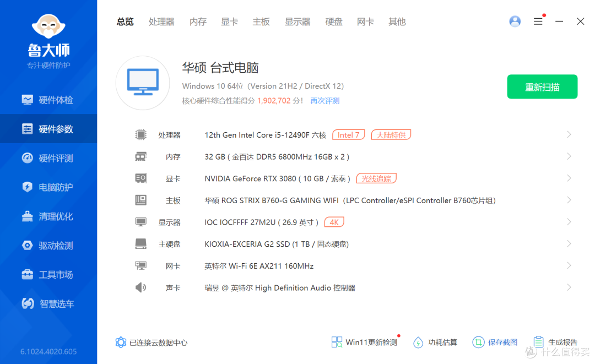Click the desktop computer monitor image
Screen dimensions: 595x364
pos(143,83)
